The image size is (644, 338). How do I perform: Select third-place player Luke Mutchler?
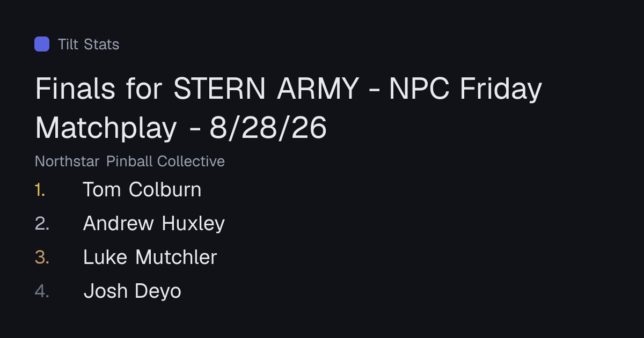150,257
